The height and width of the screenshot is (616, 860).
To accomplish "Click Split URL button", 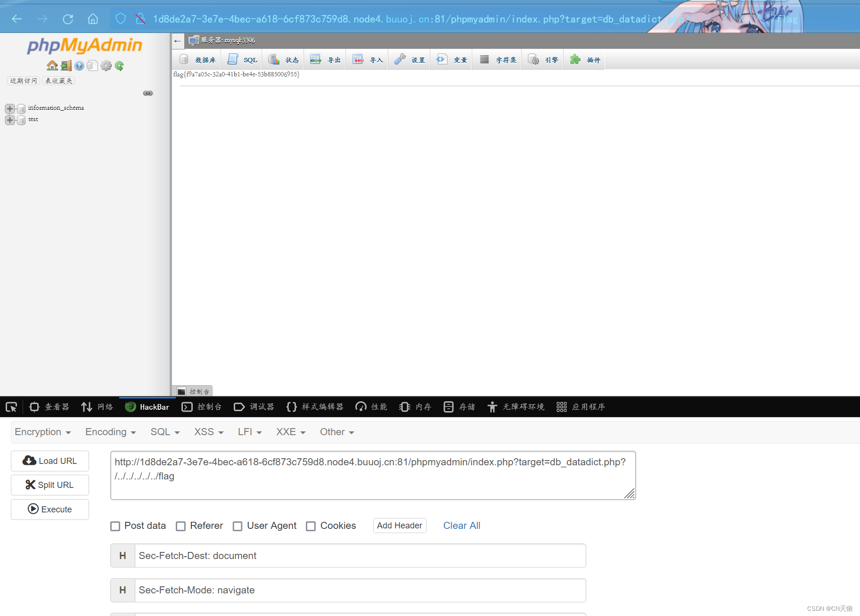I will [x=50, y=485].
